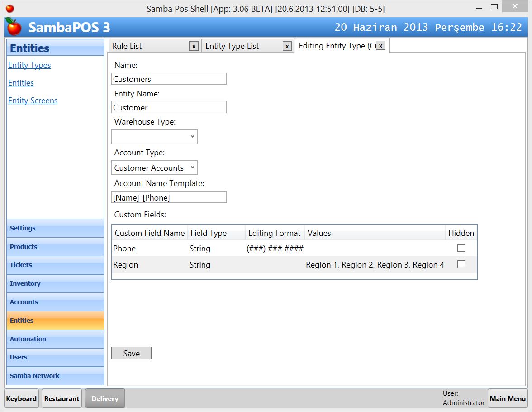532x412 pixels.
Task: Open the Entity Screens link
Action: pos(33,101)
